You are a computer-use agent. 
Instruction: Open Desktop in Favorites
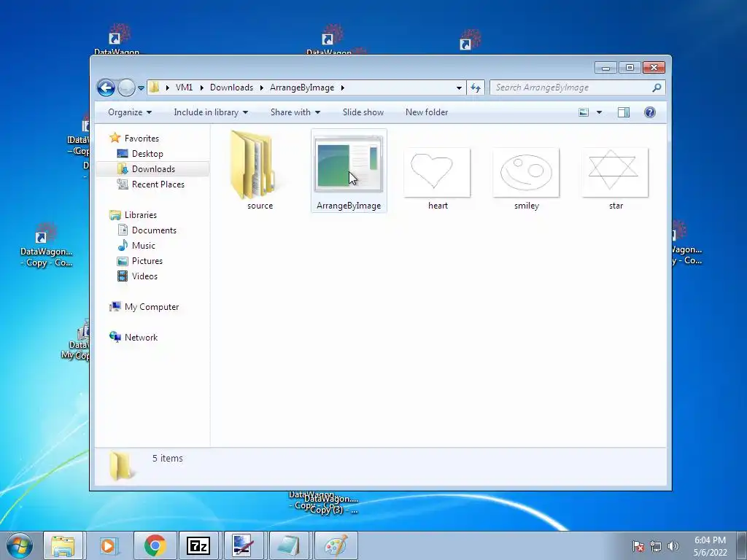(x=147, y=154)
